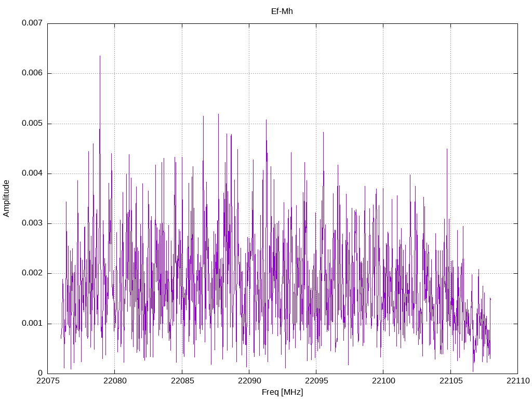Click the y-axis origin label 0
Image resolution: width=532 pixels, height=399 pixels.
(40, 374)
